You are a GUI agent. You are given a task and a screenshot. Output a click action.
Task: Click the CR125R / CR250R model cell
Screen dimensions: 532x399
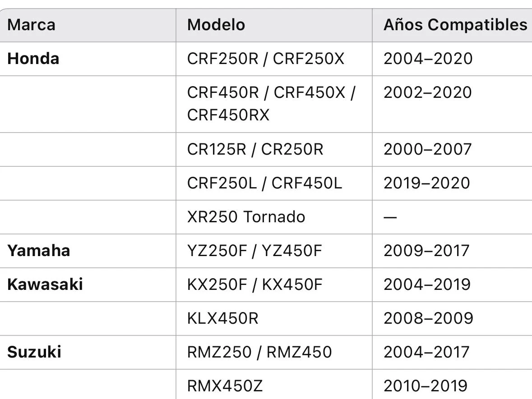click(274, 150)
